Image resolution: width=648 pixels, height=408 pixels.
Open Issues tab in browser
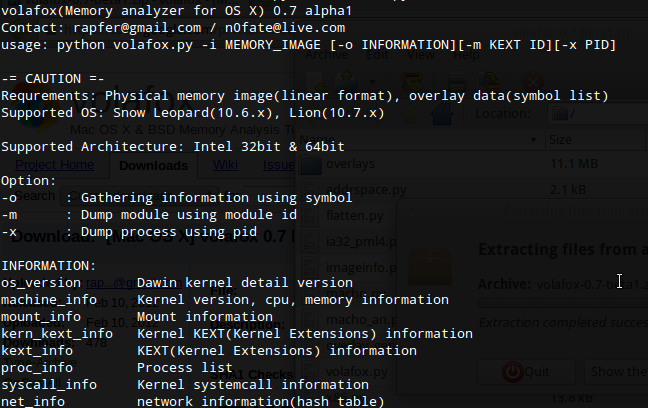pos(279,165)
